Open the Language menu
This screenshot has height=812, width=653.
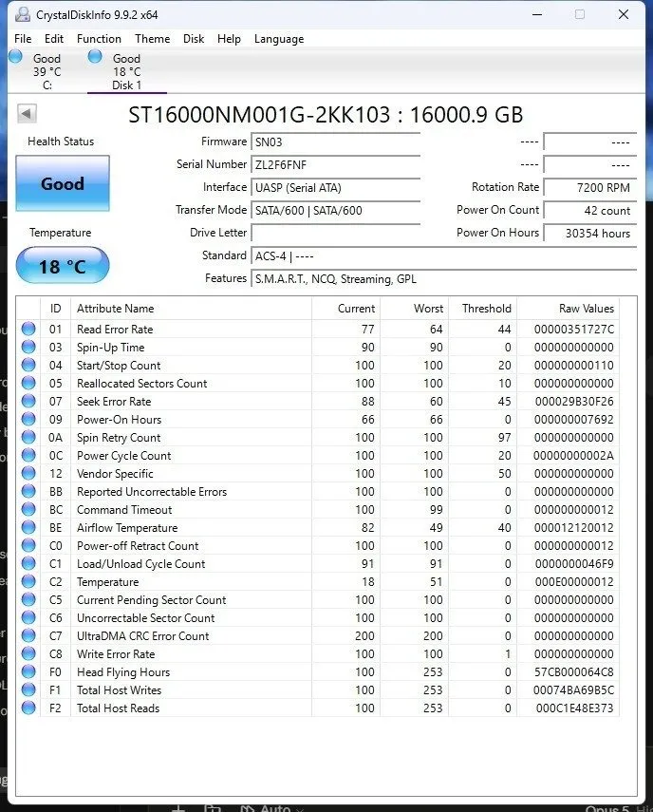pos(279,39)
